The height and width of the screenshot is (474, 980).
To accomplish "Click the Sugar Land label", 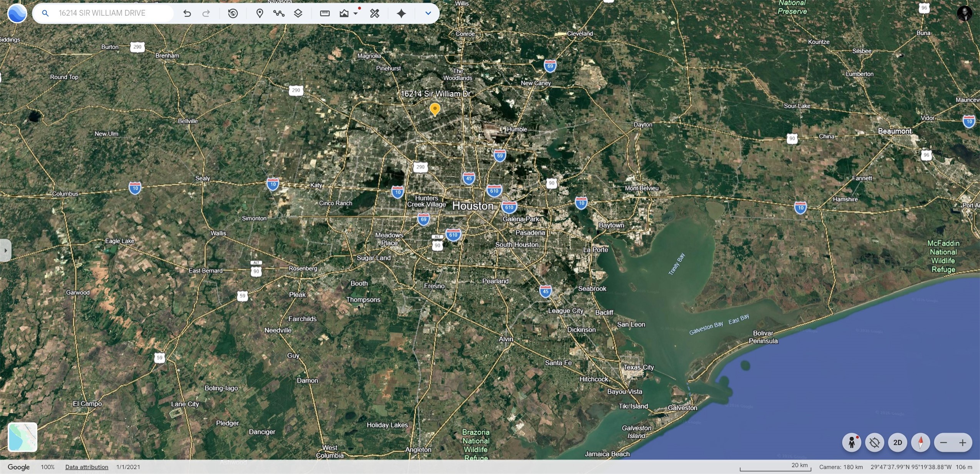I will click(374, 258).
